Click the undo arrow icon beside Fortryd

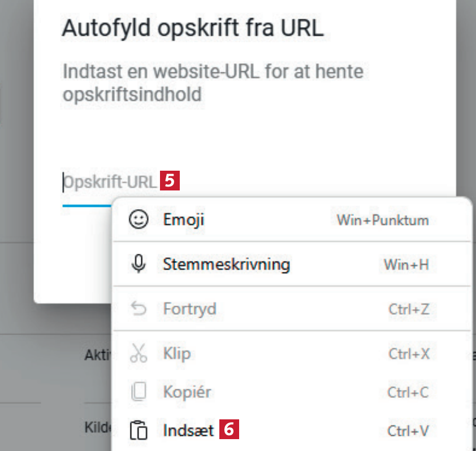tap(139, 309)
